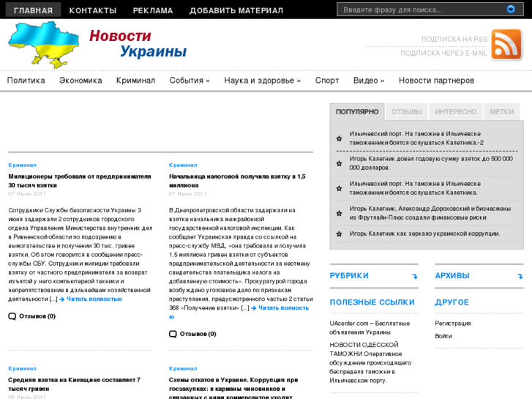Click the Регистрация link
Viewport: 532px width, 399px height.
pyautogui.click(x=453, y=324)
